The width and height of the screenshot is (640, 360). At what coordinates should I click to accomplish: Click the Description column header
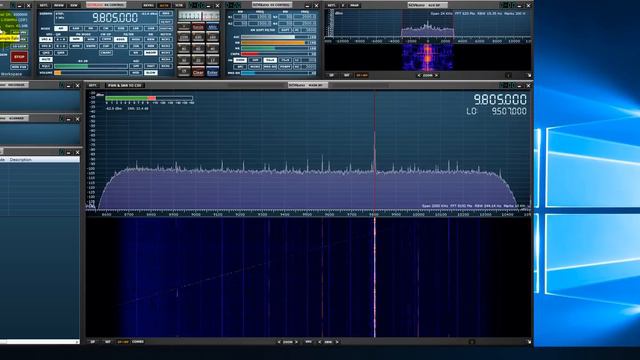coord(21,160)
